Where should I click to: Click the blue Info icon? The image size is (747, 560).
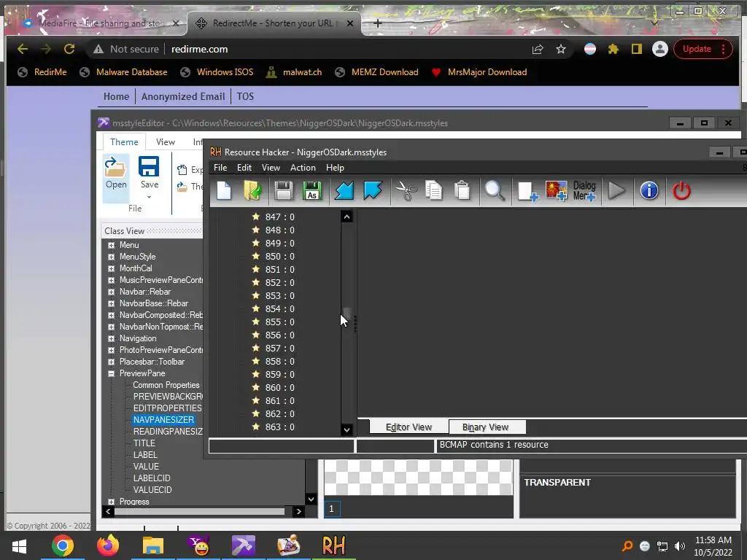(649, 191)
